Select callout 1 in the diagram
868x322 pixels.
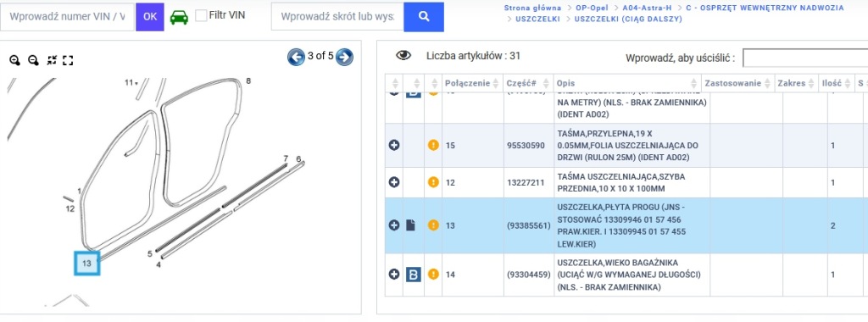(x=79, y=191)
